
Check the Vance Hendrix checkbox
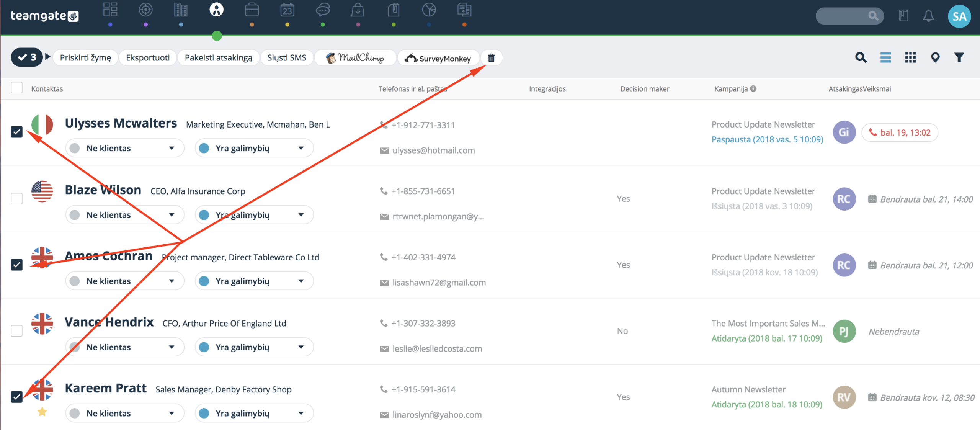[17, 331]
